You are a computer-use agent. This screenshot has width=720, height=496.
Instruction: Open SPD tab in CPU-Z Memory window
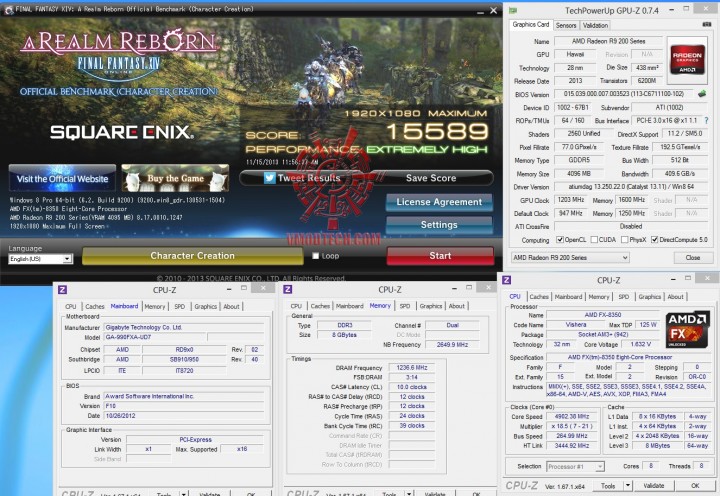coord(405,306)
